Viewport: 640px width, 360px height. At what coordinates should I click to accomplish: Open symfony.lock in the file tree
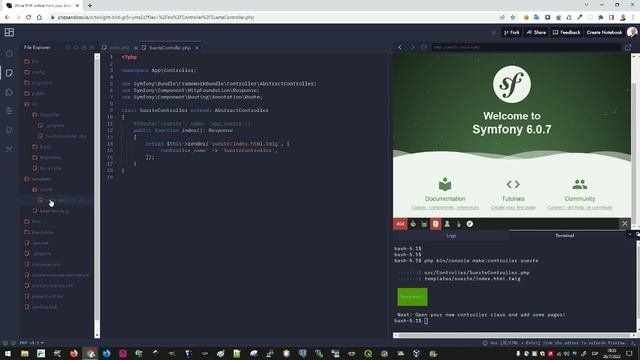click(x=45, y=307)
